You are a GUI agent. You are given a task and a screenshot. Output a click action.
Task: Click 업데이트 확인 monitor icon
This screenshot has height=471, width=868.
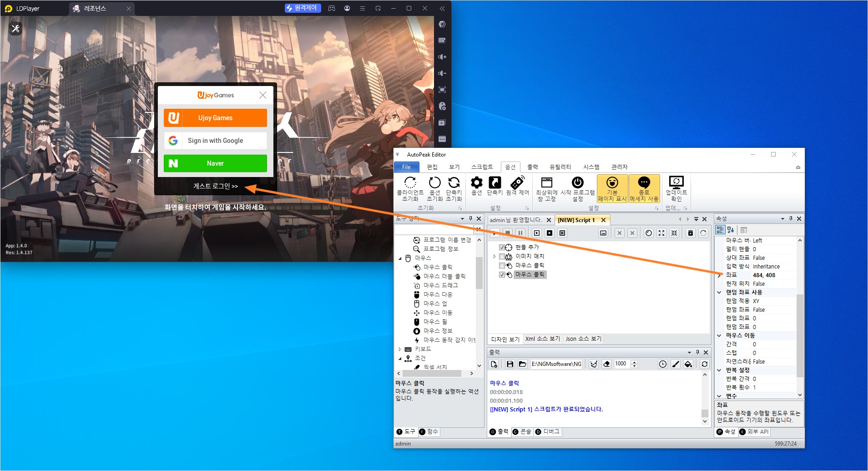(676, 189)
